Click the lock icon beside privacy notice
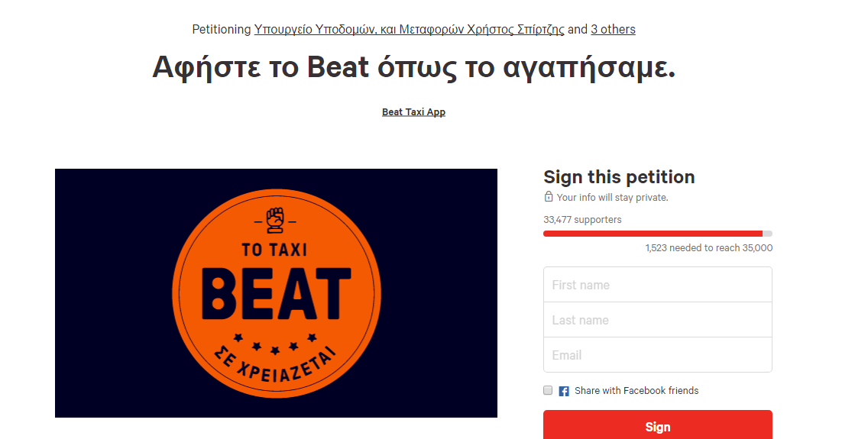 coord(548,196)
